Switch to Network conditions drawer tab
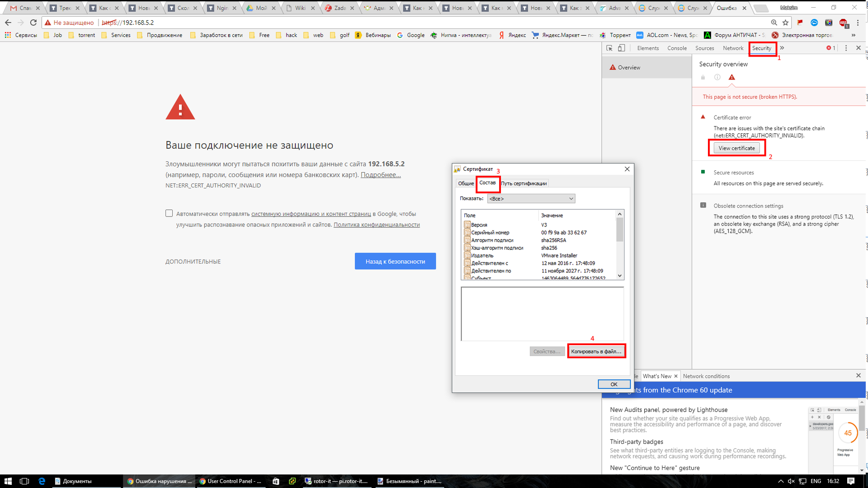868x488 pixels. pos(706,376)
